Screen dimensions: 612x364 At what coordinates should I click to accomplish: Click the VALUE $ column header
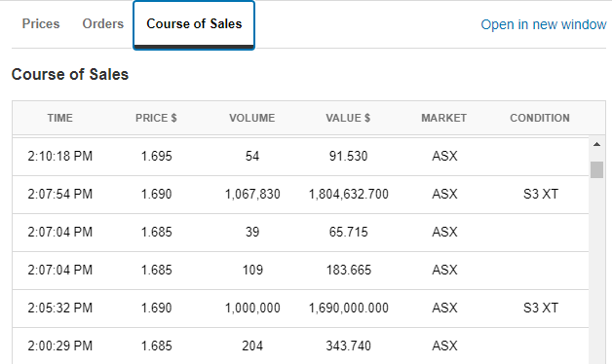coord(348,118)
